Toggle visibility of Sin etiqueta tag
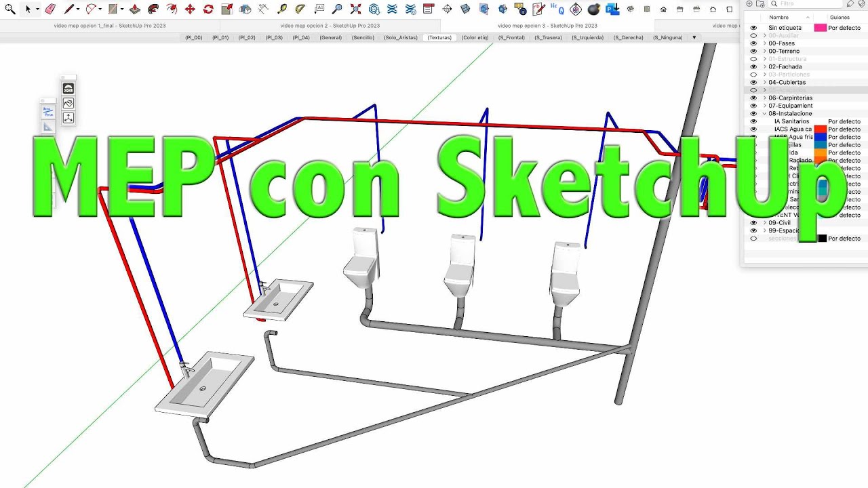 pos(753,28)
